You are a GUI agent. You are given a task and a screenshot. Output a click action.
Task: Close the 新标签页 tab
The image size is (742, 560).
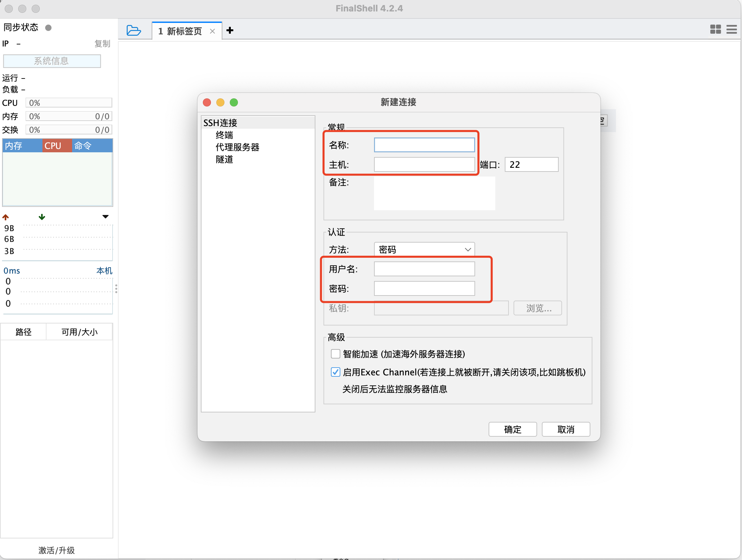tap(212, 31)
